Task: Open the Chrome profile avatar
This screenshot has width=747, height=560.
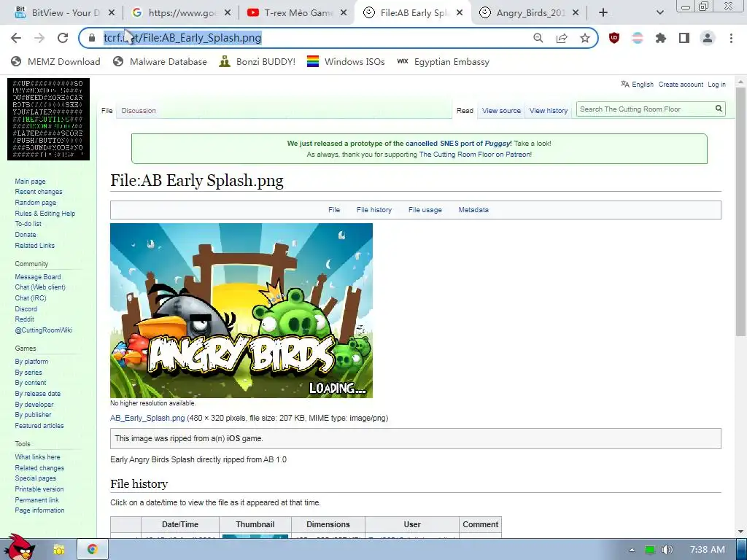Action: pyautogui.click(x=708, y=38)
